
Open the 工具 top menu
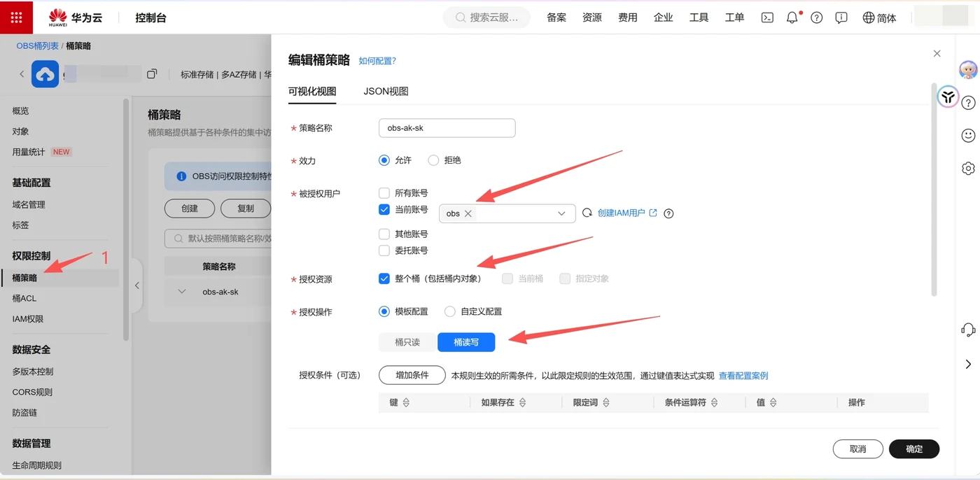point(699,17)
